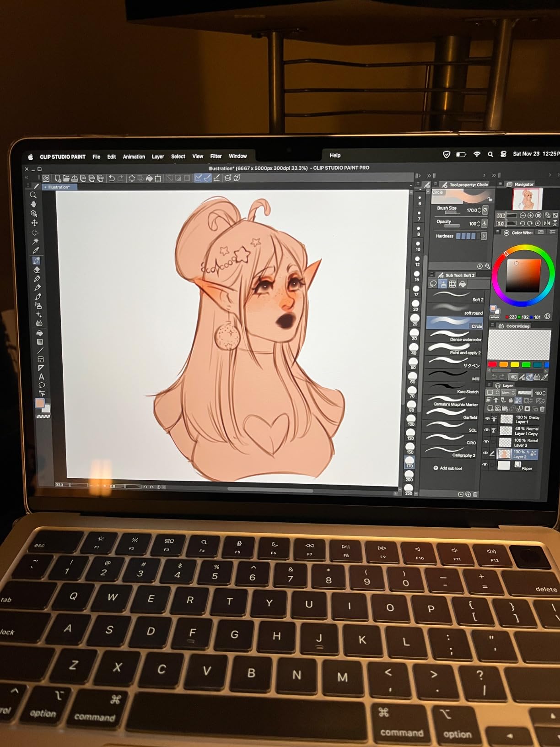Toggle Paper layer visibility eye

pyautogui.click(x=485, y=465)
